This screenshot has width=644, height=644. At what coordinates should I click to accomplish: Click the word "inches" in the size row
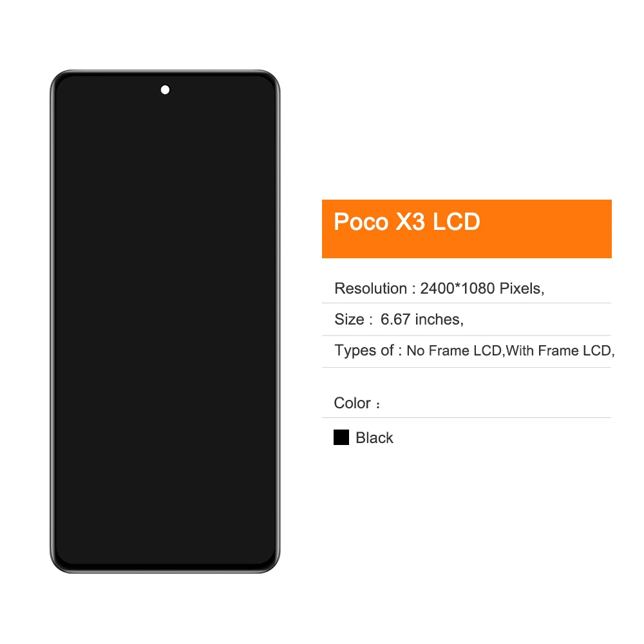click(437, 319)
